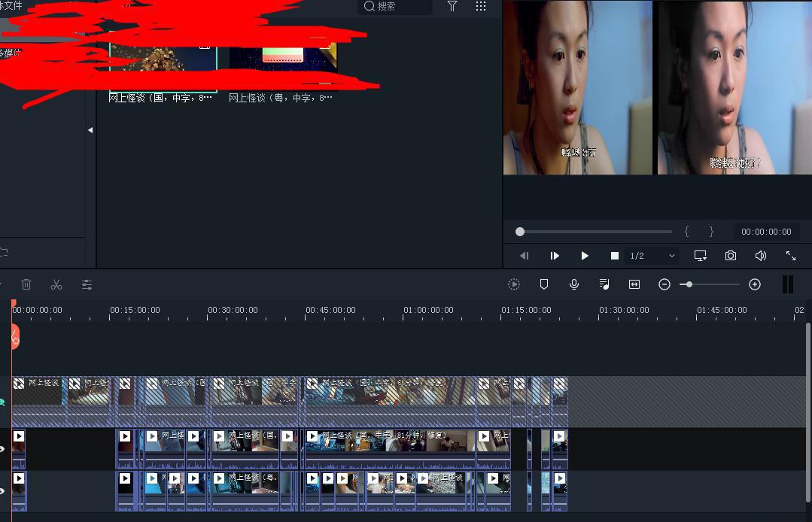Viewport: 812px width, 522px height.
Task: Open the clip adjust sliders icon
Action: coord(87,284)
